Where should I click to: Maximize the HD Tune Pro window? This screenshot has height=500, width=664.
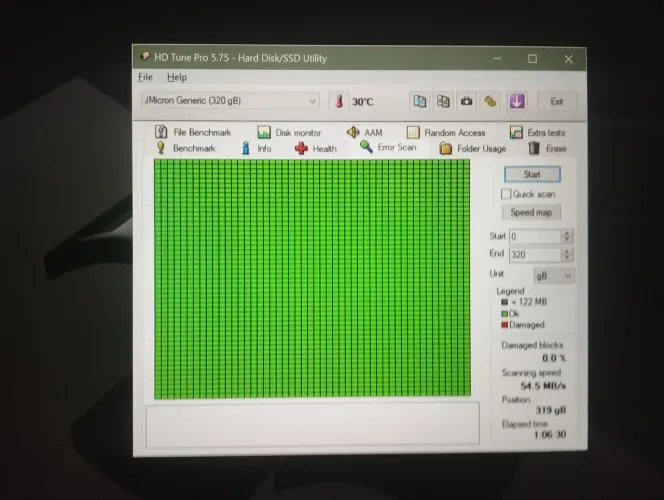click(532, 59)
